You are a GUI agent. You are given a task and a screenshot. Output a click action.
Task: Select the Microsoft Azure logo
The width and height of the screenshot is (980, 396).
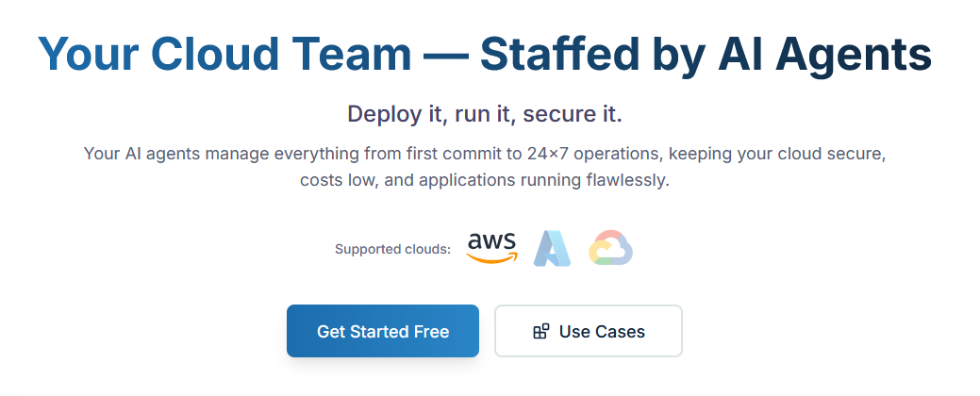(x=552, y=248)
